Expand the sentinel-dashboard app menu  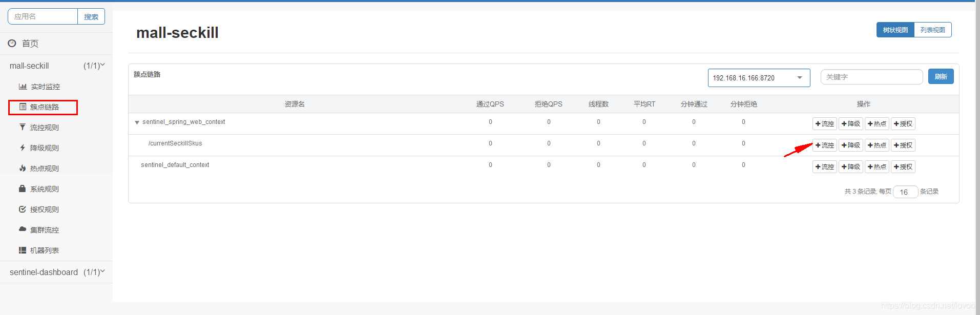pyautogui.click(x=56, y=272)
